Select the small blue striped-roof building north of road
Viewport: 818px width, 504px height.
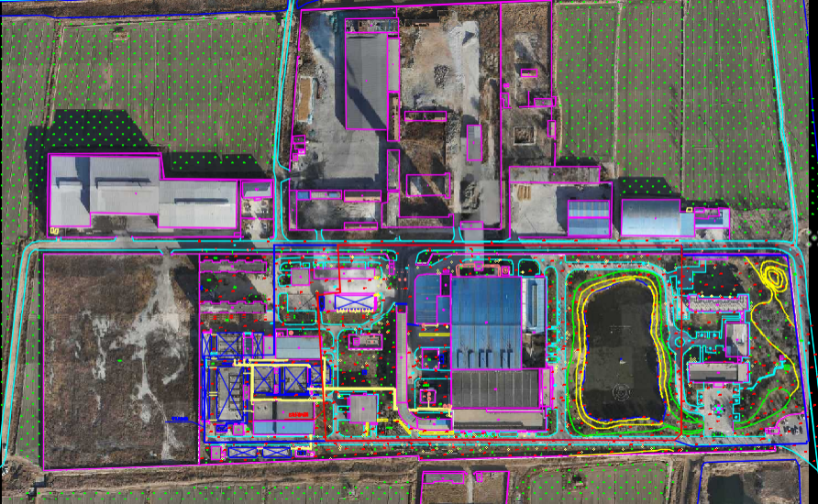tap(589, 218)
